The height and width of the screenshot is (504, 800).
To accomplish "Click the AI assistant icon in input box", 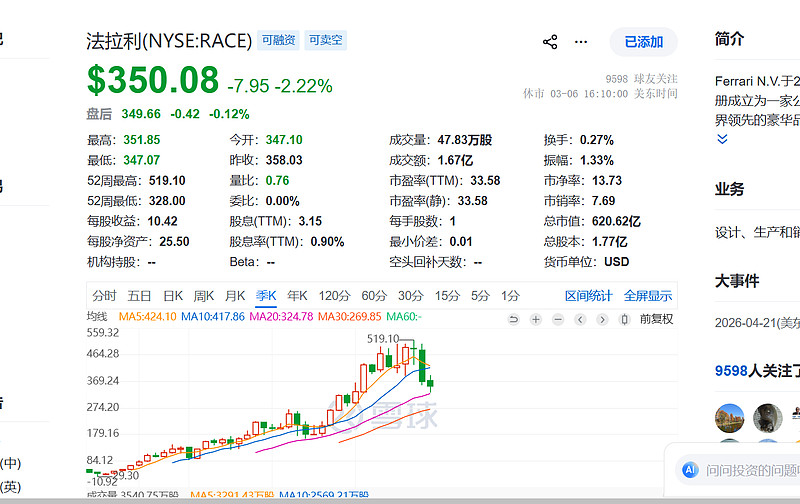I will [x=689, y=469].
